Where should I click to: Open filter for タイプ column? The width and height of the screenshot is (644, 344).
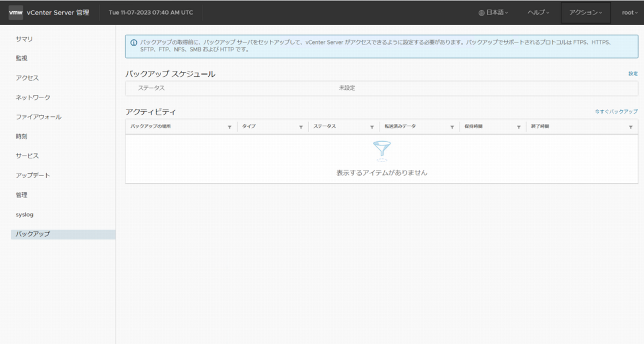coord(301,127)
